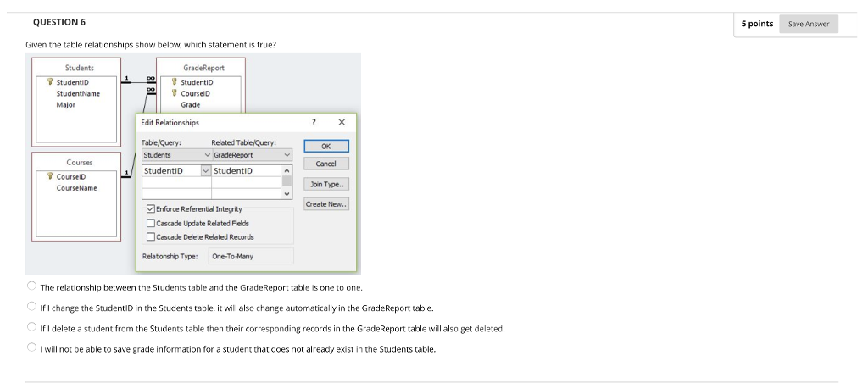The height and width of the screenshot is (389, 868).
Task: Click the Courses table title
Action: pyautogui.click(x=80, y=163)
